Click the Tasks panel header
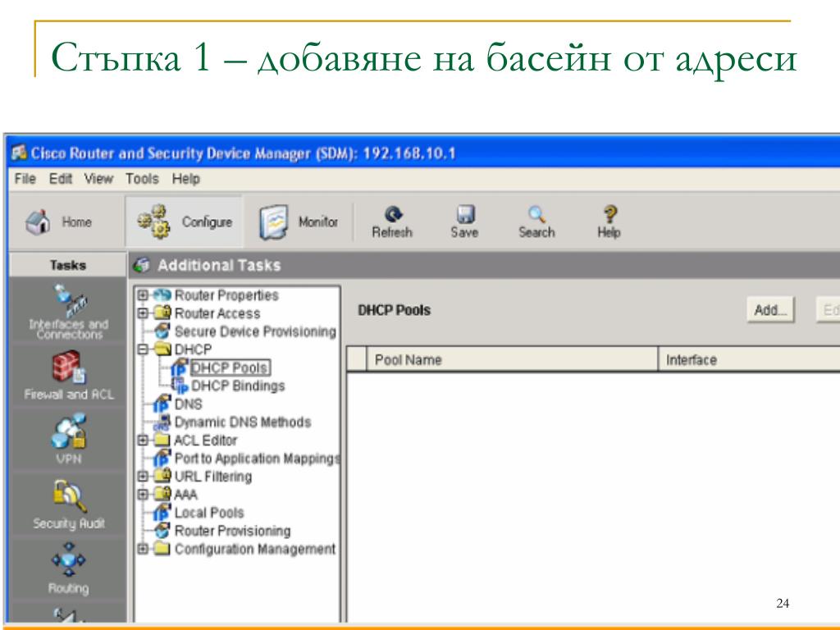 click(x=67, y=265)
